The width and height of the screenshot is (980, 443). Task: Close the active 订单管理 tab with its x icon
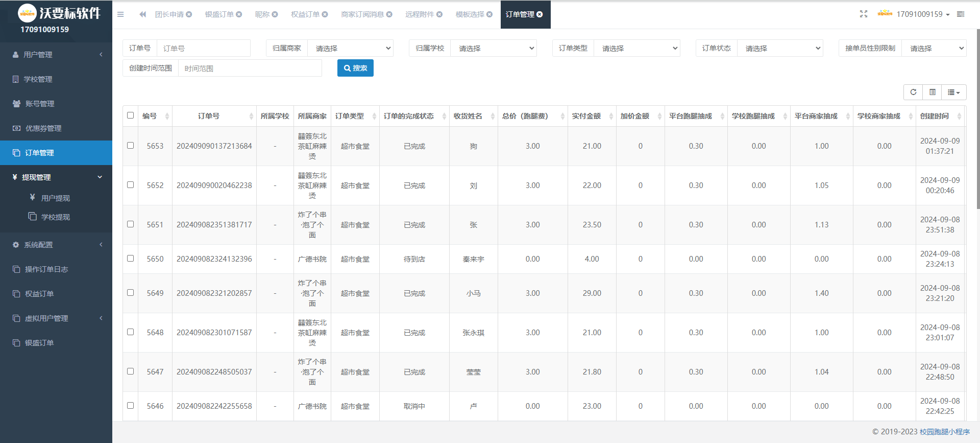click(540, 14)
